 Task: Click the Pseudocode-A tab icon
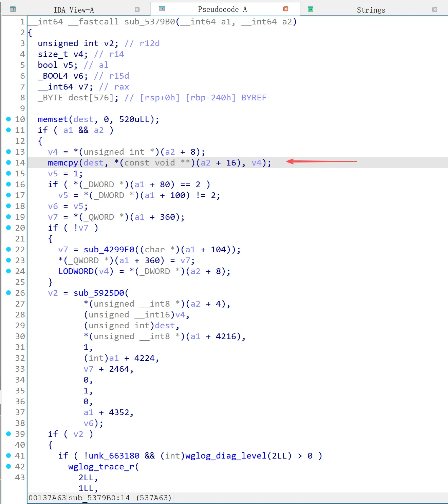pyautogui.click(x=162, y=9)
